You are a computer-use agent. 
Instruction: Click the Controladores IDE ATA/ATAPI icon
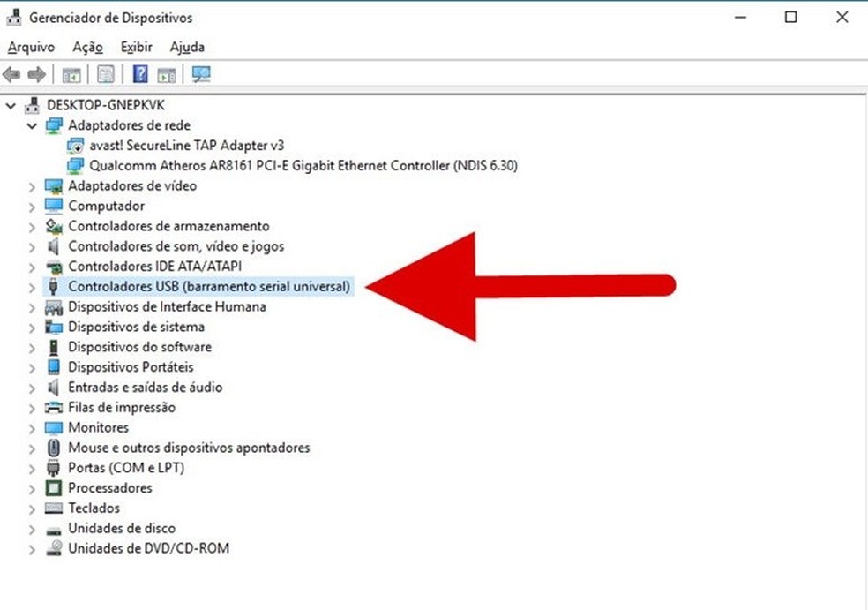54,267
